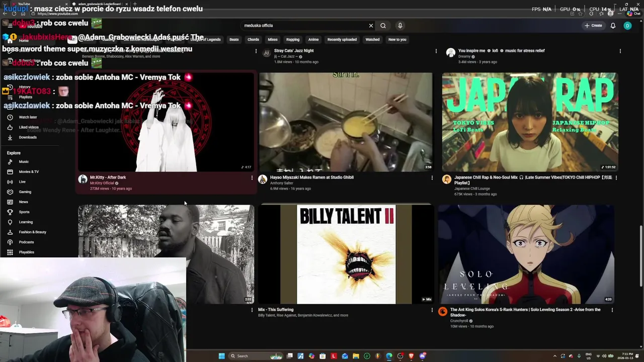Open options menu for Mr.Kitty - After Dark
Viewport: 644px width, 362px height.
coord(252,177)
